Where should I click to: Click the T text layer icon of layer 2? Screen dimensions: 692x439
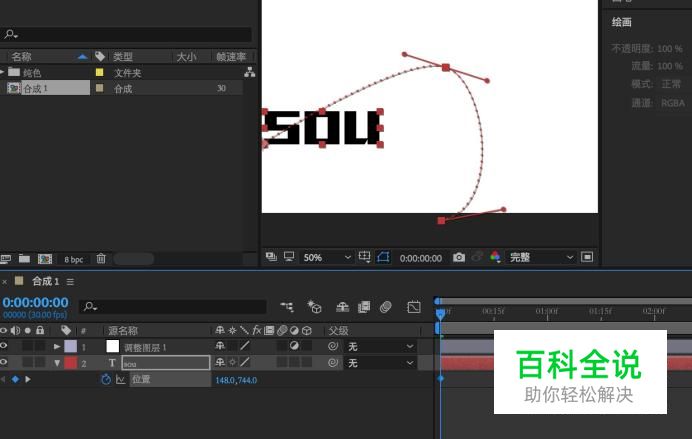(112, 363)
